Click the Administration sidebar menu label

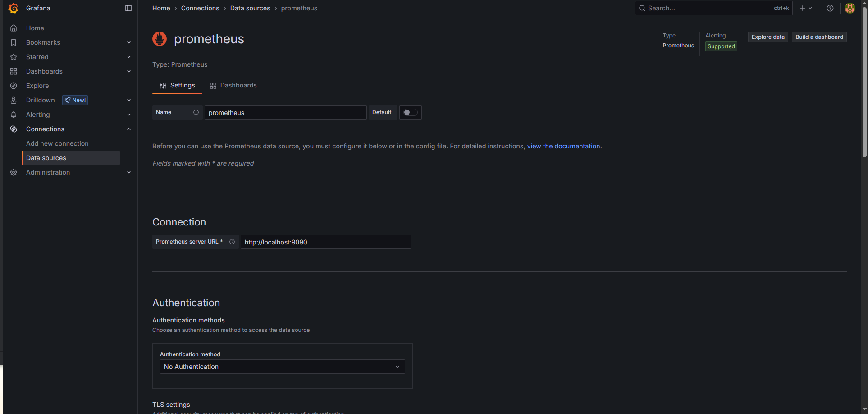click(x=48, y=172)
